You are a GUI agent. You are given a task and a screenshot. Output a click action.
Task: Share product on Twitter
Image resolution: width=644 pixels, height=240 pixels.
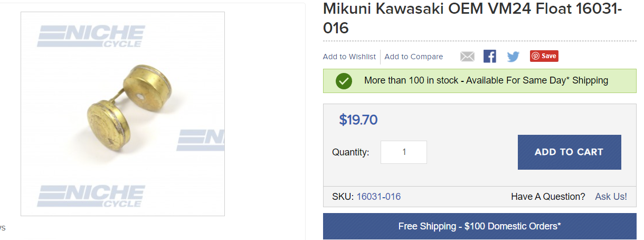point(513,57)
